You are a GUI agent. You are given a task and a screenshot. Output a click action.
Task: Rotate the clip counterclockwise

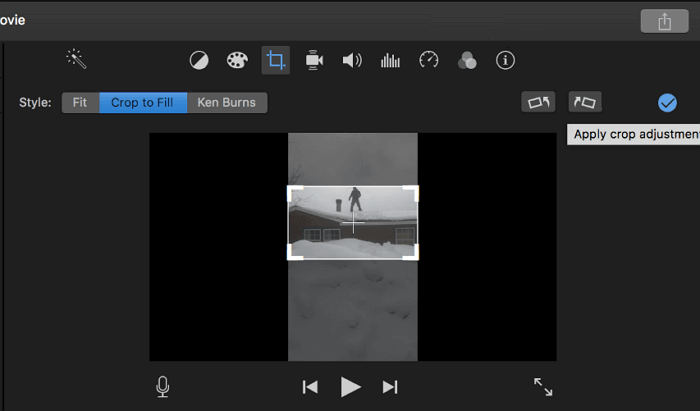click(539, 102)
